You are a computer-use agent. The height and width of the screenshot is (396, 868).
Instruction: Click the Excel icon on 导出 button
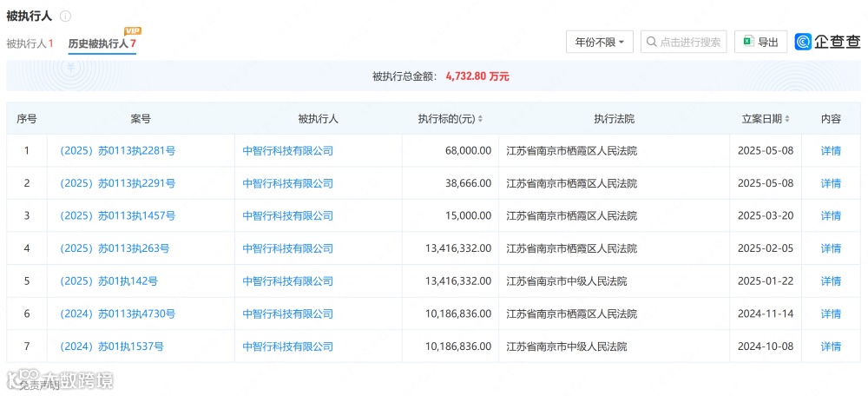[x=748, y=42]
